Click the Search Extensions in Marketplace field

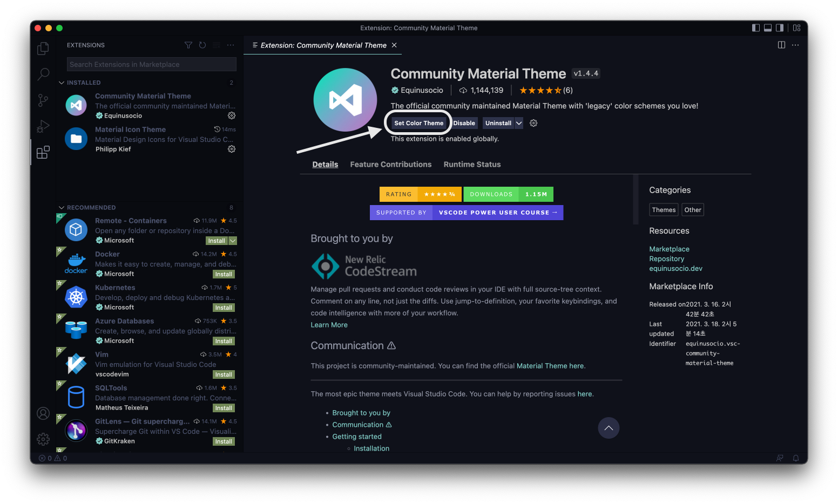tap(152, 64)
